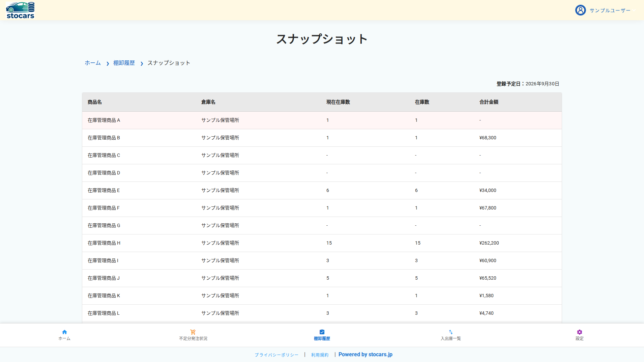644x362 pixels.
Task: Select row 在庫管理商品 E
Action: 322,190
